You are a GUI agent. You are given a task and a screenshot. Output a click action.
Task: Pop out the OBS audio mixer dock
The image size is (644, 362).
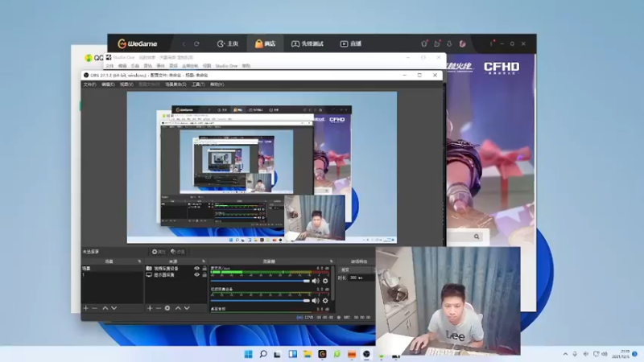(x=331, y=261)
